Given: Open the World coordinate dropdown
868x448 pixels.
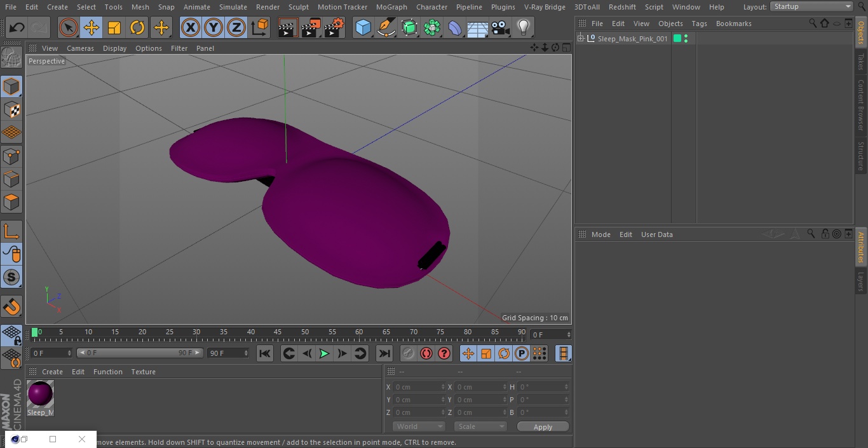Looking at the screenshot, I should [x=419, y=426].
